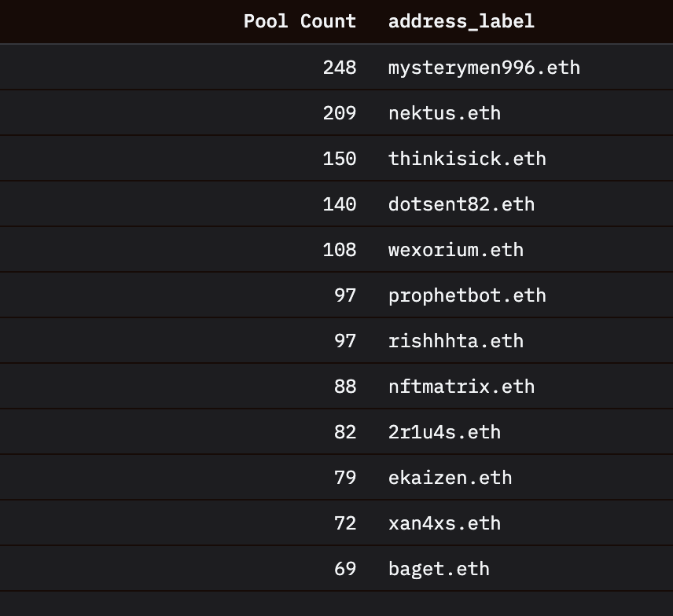This screenshot has height=616, width=673.
Task: Select the nftmatrix.eth address label
Action: point(461,387)
